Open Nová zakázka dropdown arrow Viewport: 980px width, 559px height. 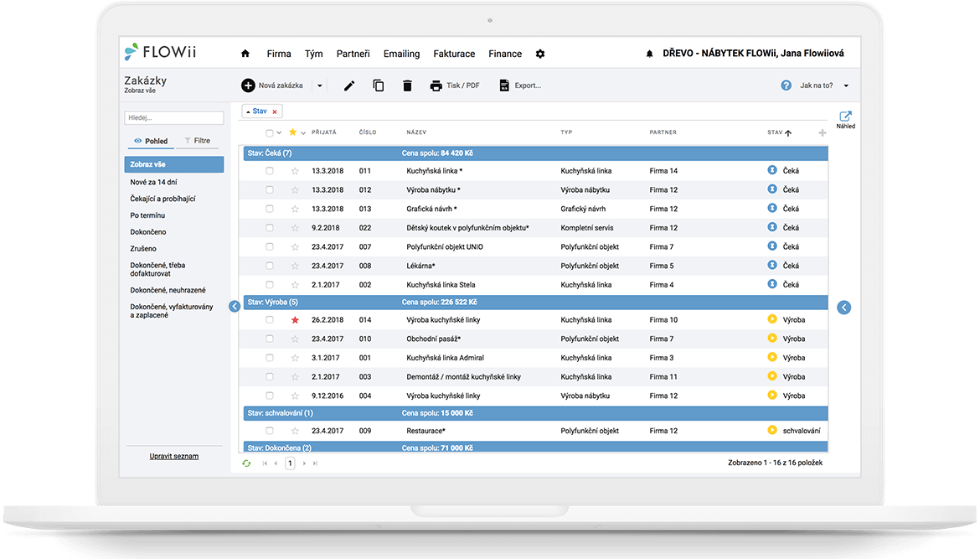319,85
